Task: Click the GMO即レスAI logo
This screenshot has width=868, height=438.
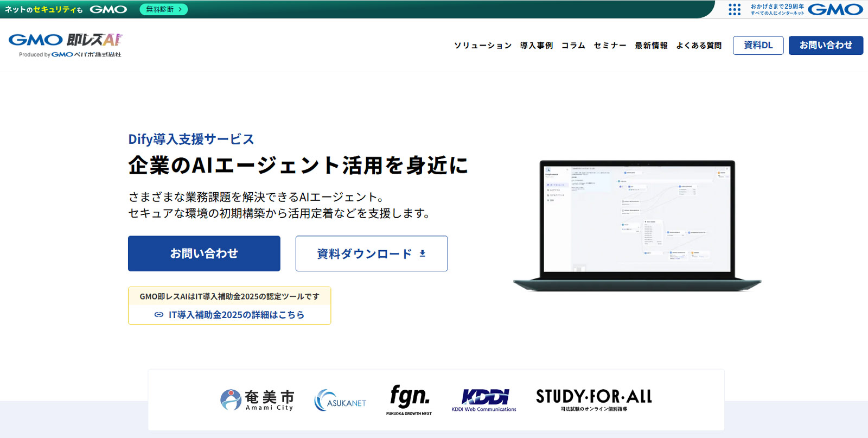Action: 65,40
